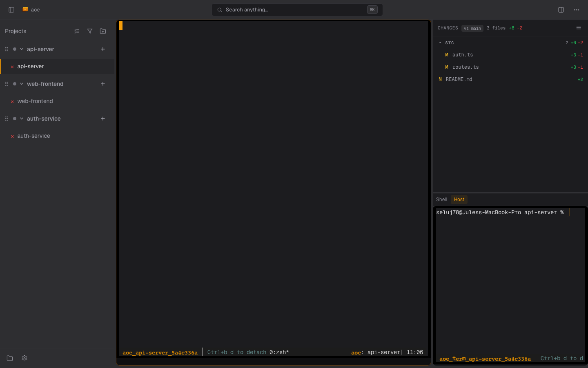Open routes.ts in changes list
Screen dimensions: 588x368
click(510, 67)
